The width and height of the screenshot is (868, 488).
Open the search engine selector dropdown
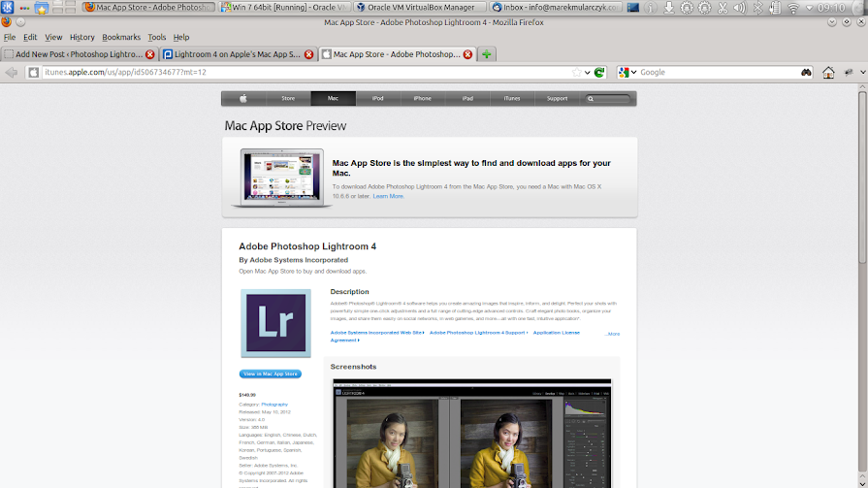[627, 73]
